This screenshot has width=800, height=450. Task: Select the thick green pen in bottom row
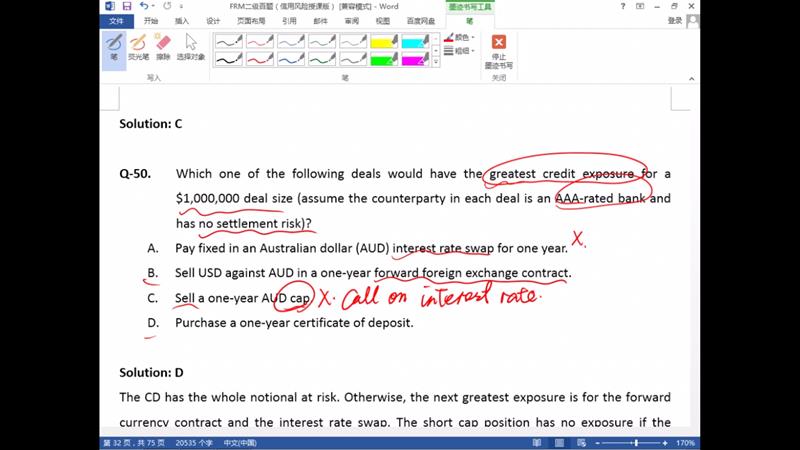tap(322, 59)
